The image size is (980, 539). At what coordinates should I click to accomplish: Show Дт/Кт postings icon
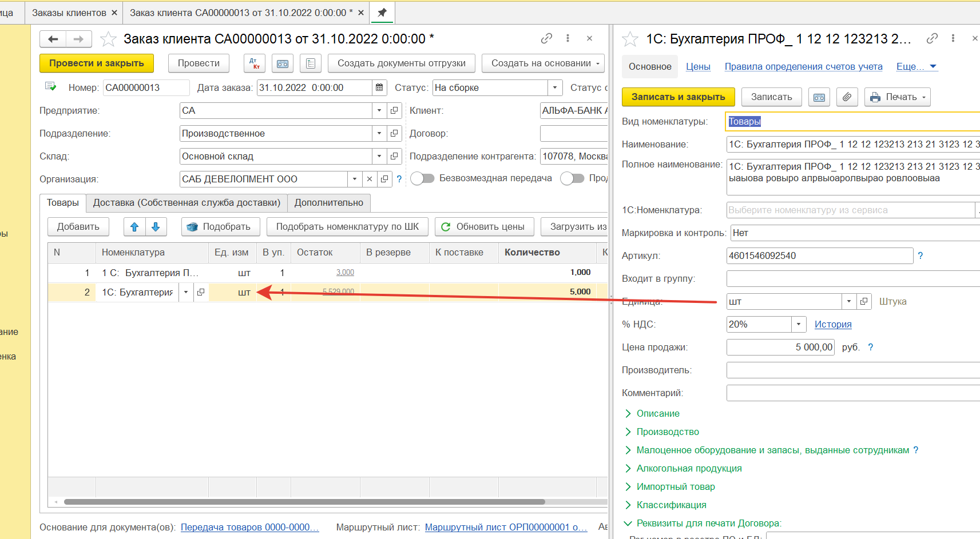click(x=255, y=63)
